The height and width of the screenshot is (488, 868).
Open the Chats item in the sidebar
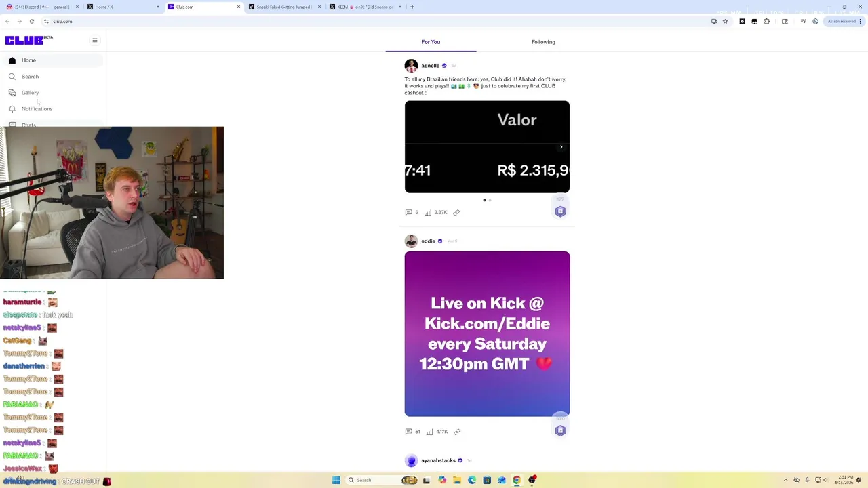coord(52,124)
